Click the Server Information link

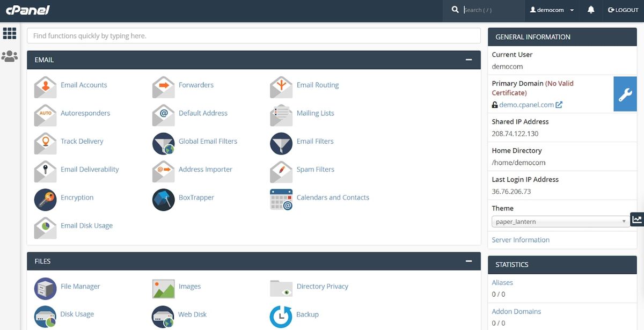coord(520,239)
